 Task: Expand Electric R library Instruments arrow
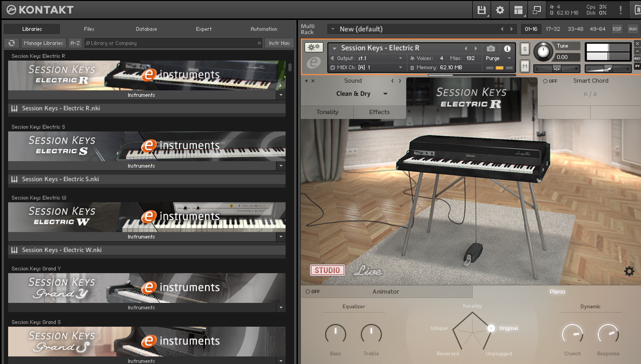click(x=281, y=95)
